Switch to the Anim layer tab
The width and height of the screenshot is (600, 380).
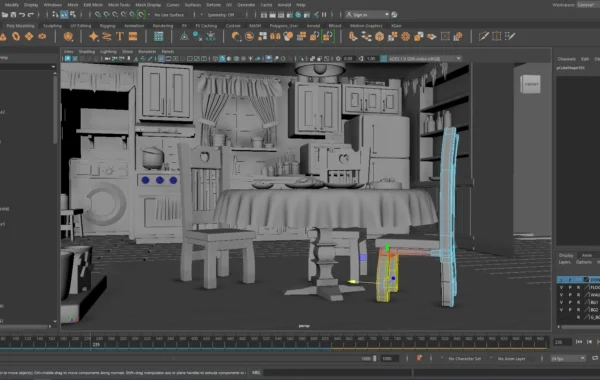[587, 255]
